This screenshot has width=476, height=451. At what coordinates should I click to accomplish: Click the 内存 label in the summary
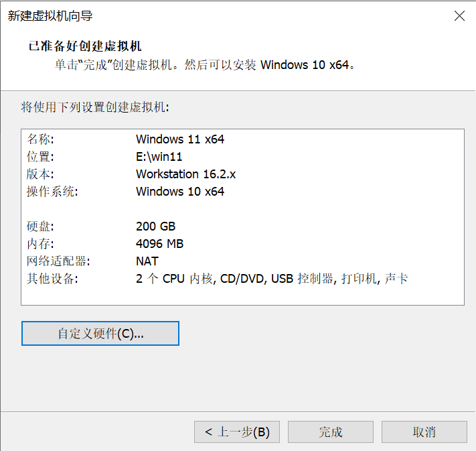tap(40, 244)
